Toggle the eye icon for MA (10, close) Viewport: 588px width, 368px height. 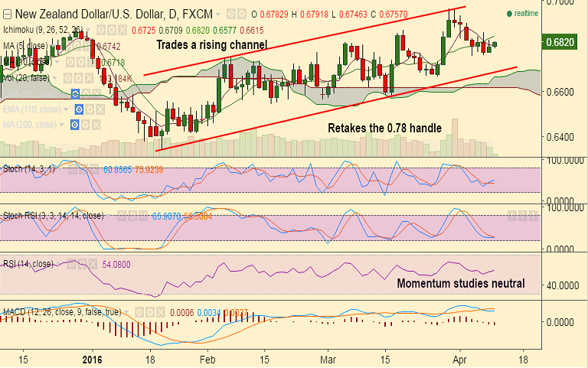(70, 62)
